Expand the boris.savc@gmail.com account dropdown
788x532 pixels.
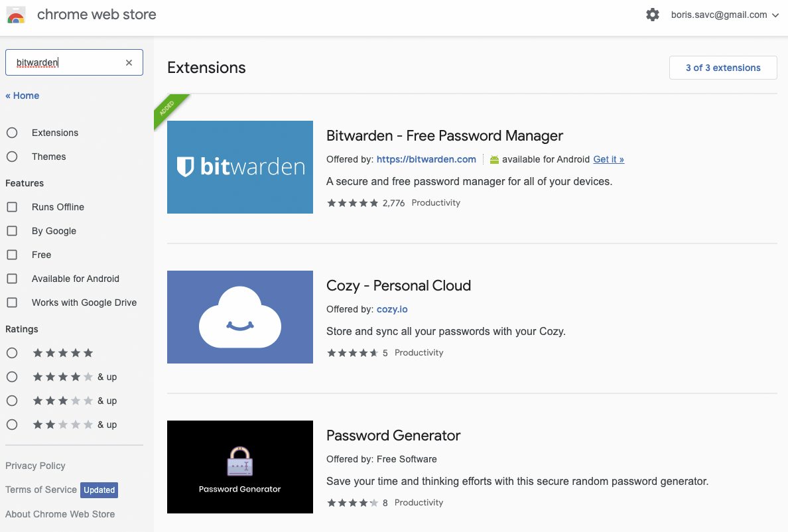tap(725, 15)
